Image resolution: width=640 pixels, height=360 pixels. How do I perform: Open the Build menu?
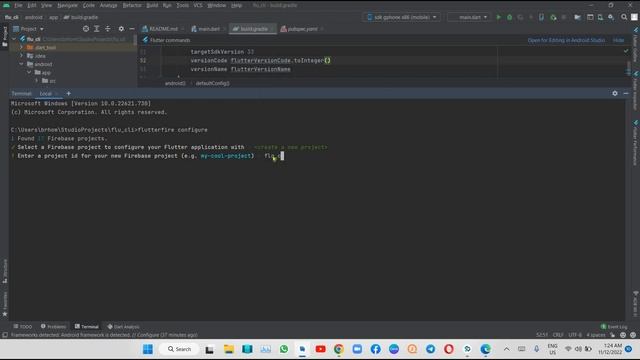pyautogui.click(x=152, y=5)
